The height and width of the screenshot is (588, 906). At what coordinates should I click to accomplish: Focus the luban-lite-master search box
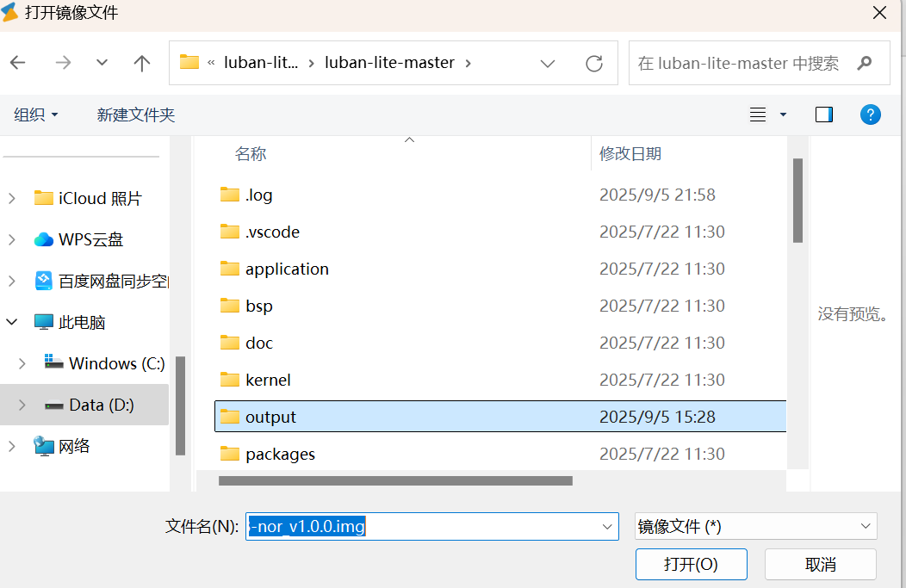(760, 63)
